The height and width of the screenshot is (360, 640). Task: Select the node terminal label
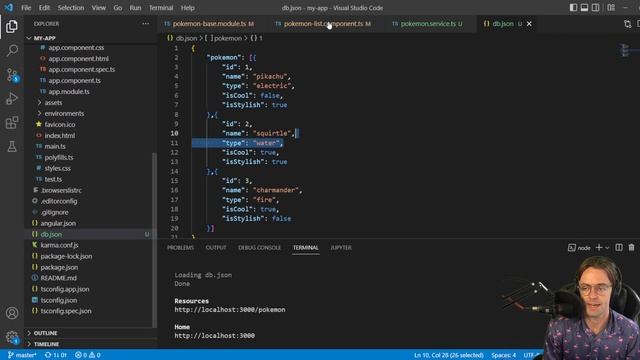pyautogui.click(x=579, y=248)
